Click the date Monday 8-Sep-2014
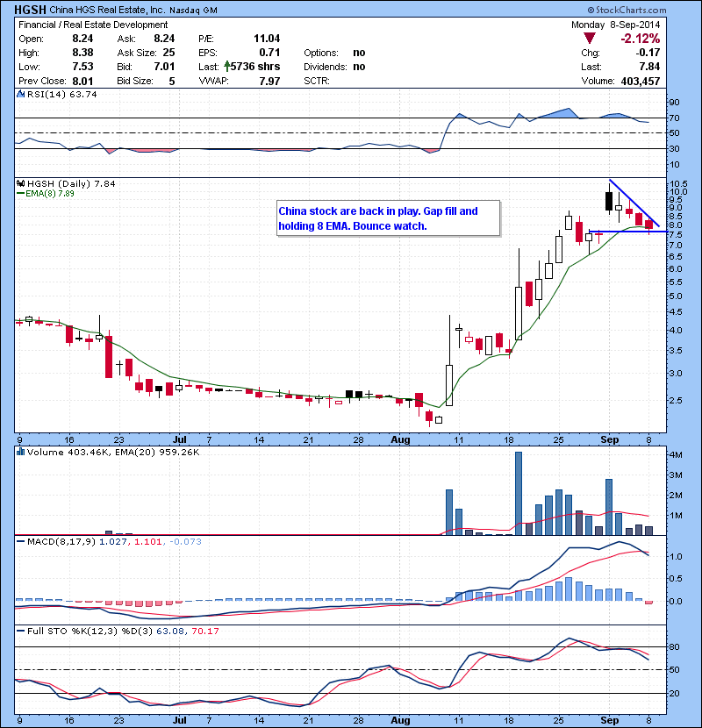 (x=615, y=25)
